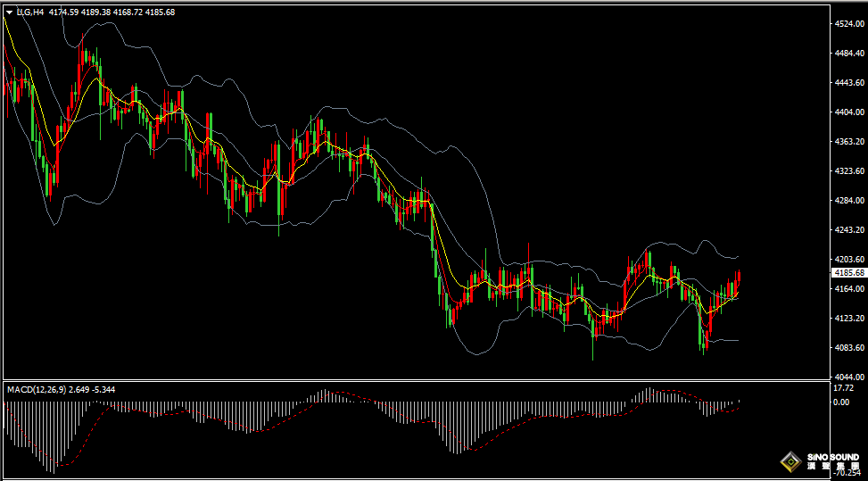Image resolution: width=868 pixels, height=481 pixels.
Task: Select the 4284.00 price scale level
Action: [849, 201]
